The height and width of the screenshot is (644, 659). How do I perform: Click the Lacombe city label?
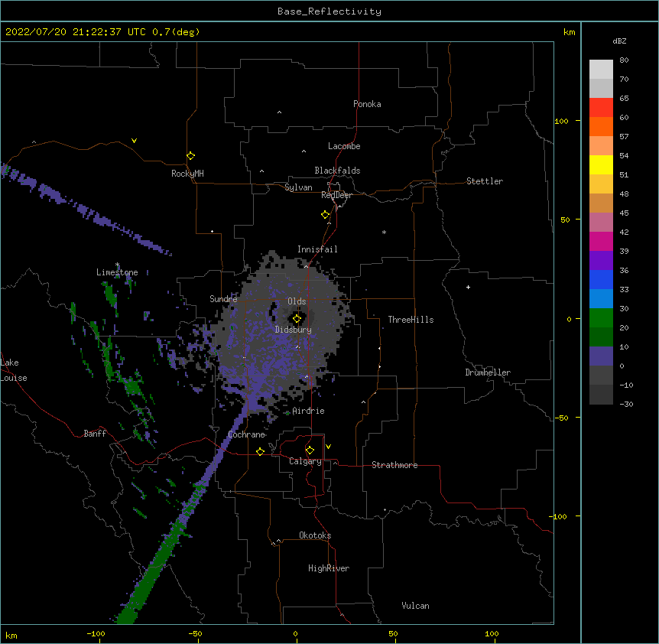(x=344, y=146)
